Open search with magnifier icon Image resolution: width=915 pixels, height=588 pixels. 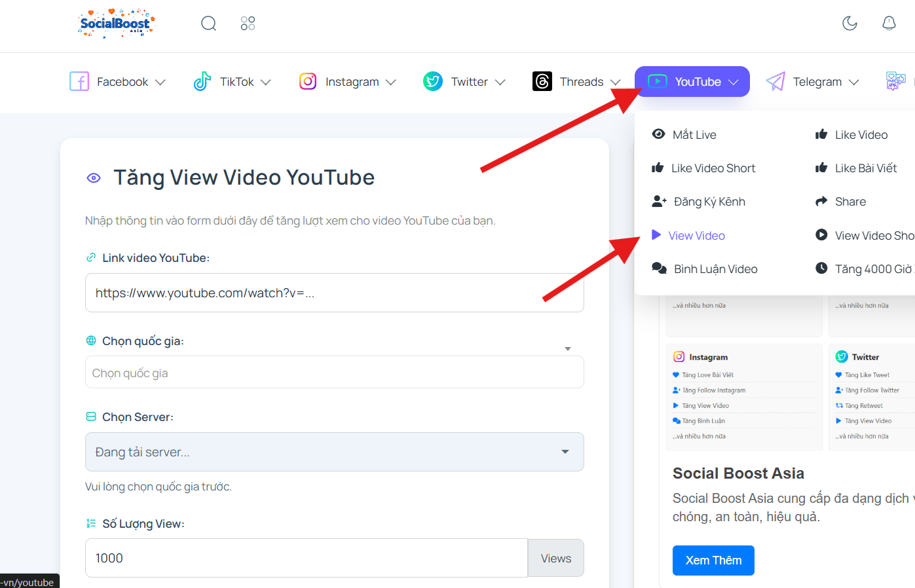tap(208, 24)
